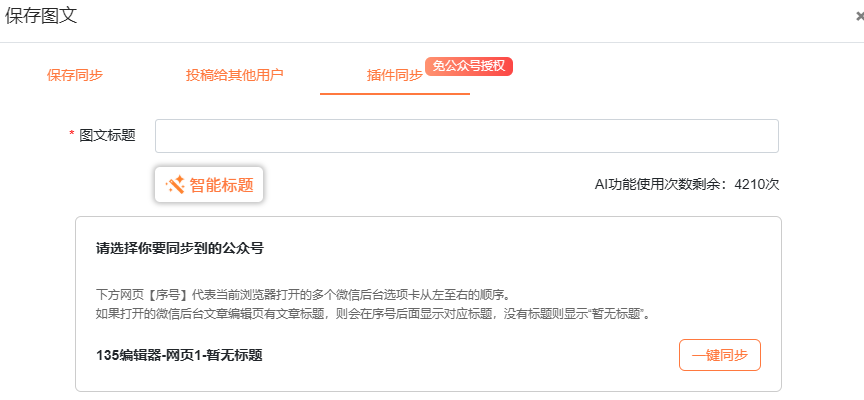Select the 插件同步 tab
Screen dimensions: 864x400
pos(394,75)
